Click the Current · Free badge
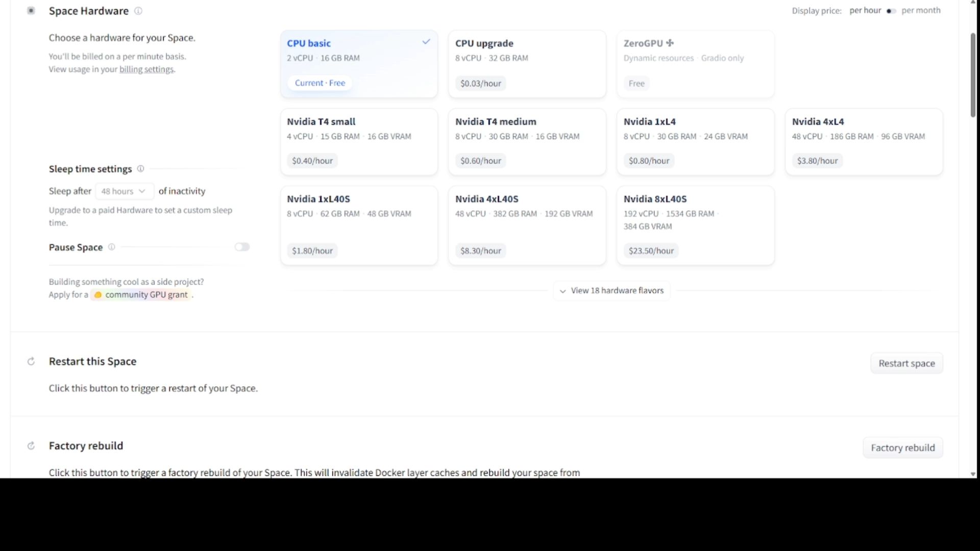980x551 pixels. pyautogui.click(x=320, y=83)
